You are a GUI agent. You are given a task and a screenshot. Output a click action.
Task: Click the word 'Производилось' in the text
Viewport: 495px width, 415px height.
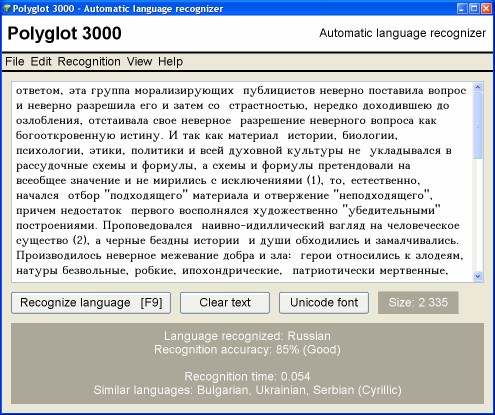tap(59, 256)
